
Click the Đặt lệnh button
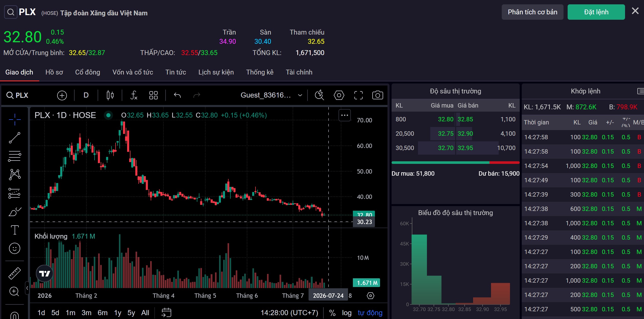click(x=596, y=12)
